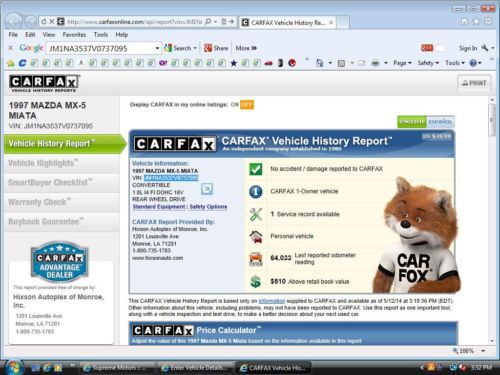Select ENGLISH report language
Image resolution: width=500 pixels, height=375 pixels.
(412, 122)
